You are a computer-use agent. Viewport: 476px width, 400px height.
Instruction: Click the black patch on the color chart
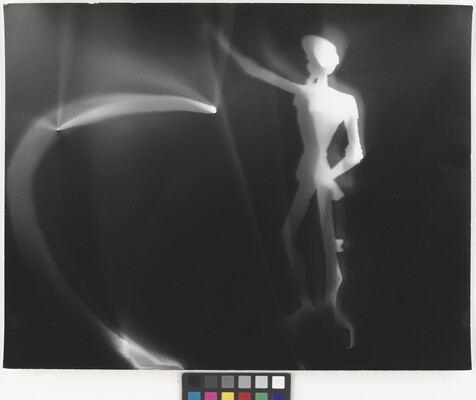(x=194, y=382)
